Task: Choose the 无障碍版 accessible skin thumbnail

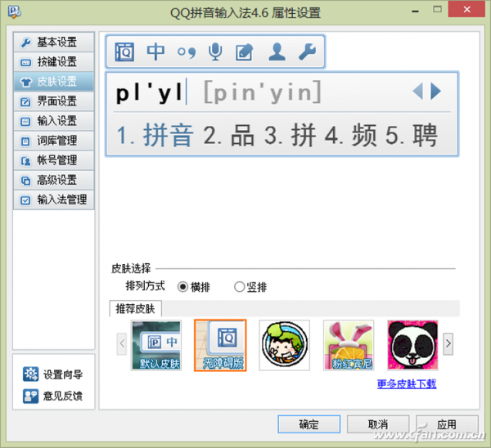Action: pyautogui.click(x=220, y=345)
